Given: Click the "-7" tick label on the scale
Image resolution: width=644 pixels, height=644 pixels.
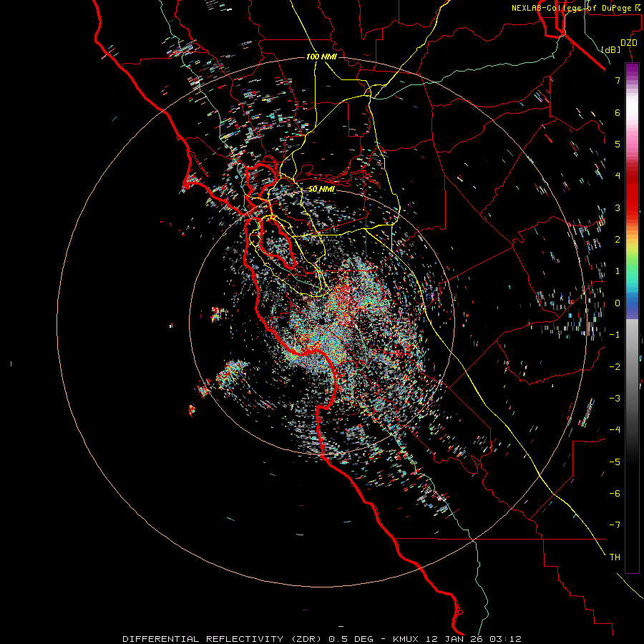Looking at the screenshot, I should click(x=615, y=525).
